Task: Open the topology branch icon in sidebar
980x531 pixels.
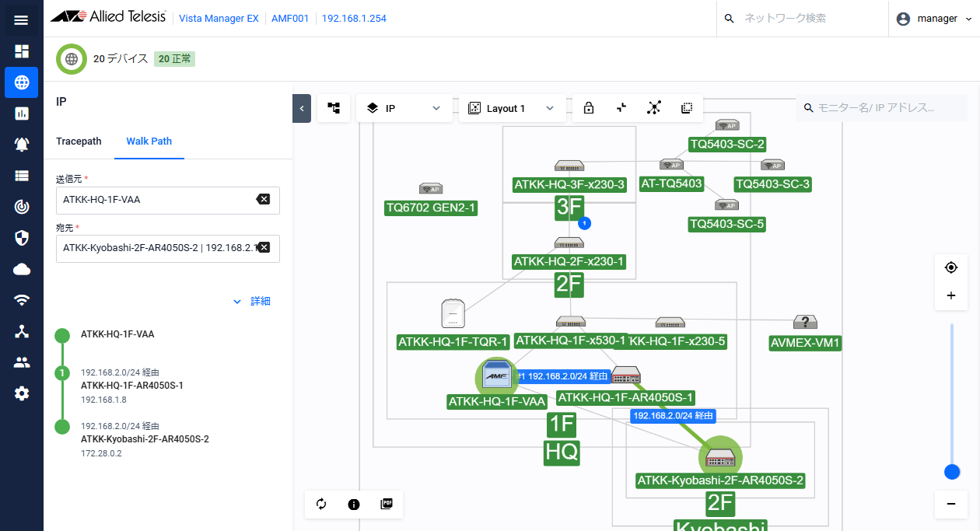Action: pyautogui.click(x=22, y=331)
